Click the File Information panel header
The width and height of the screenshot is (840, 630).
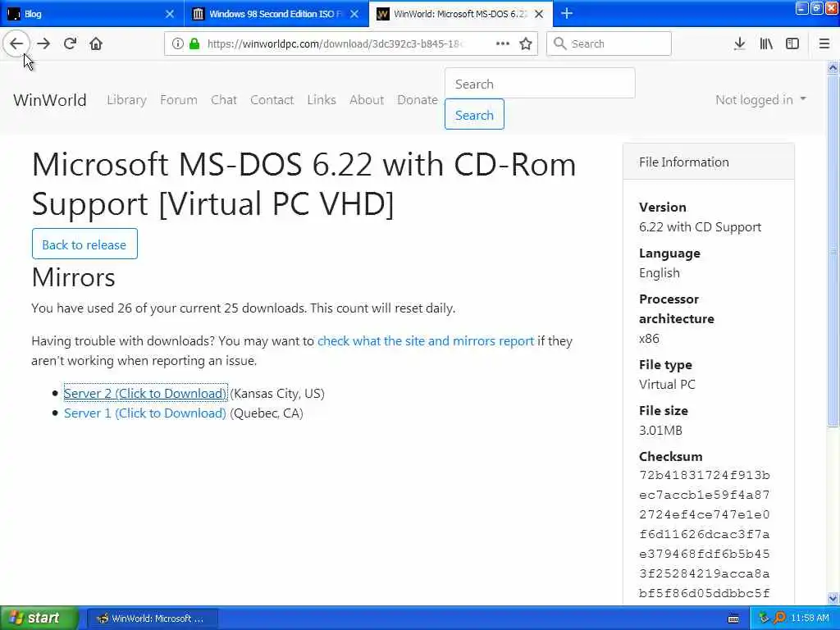coord(708,162)
